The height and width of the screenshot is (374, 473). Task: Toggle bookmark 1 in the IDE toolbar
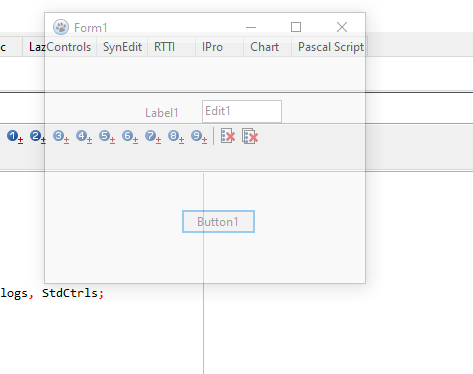pyautogui.click(x=15, y=137)
